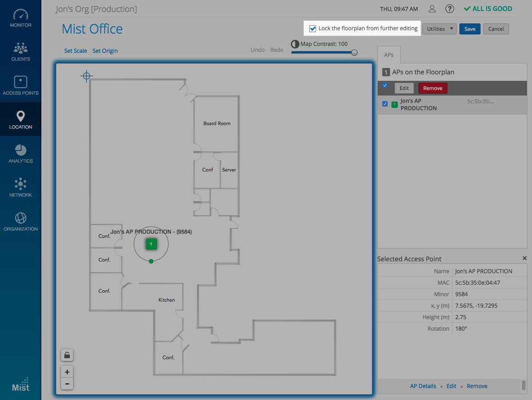Open the AP Details link
Image resolution: width=532 pixels, height=400 pixels.
coord(423,386)
